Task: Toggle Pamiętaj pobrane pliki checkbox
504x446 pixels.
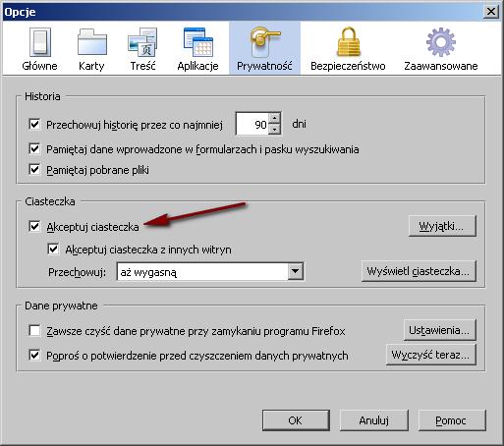Action: [34, 170]
